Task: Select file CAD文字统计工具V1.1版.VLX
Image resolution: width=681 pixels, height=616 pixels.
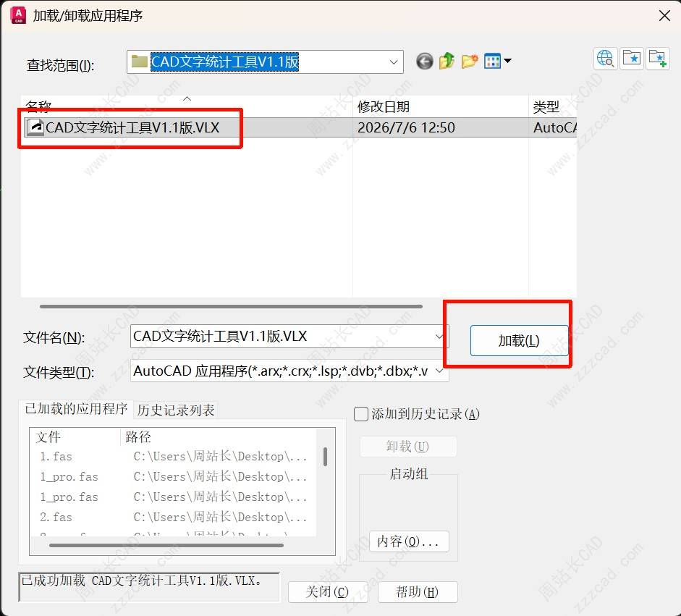Action: (x=132, y=127)
